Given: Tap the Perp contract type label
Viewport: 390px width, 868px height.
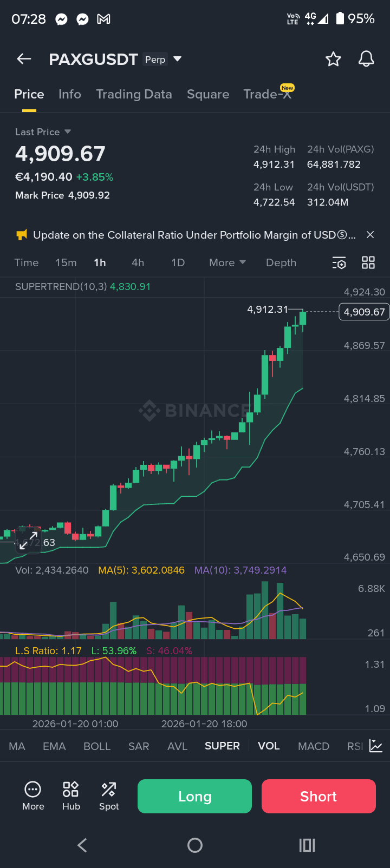Looking at the screenshot, I should click(155, 60).
